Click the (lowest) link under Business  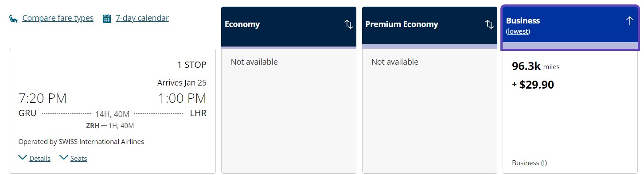pyautogui.click(x=518, y=31)
